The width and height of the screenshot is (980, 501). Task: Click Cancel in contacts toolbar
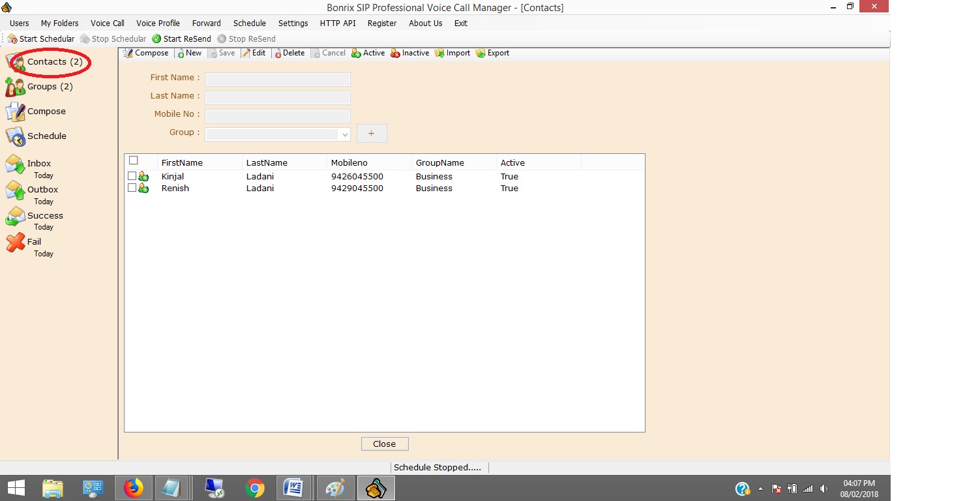click(329, 53)
